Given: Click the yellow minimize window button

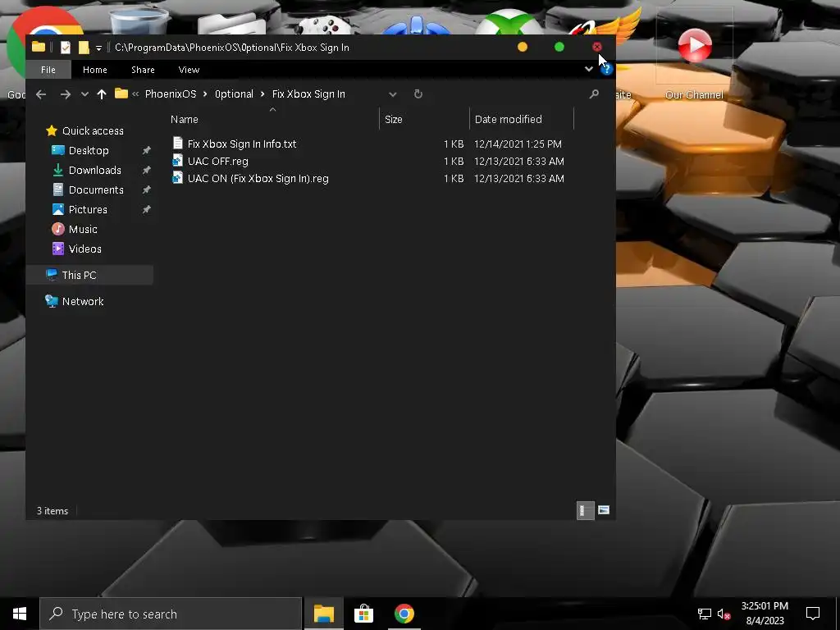Looking at the screenshot, I should (523, 47).
